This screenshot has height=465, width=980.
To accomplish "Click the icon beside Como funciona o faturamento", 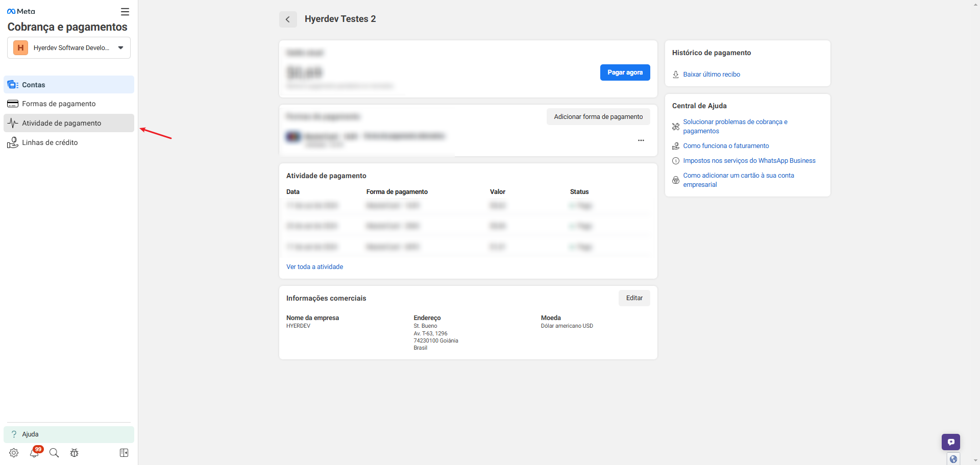I will (676, 146).
